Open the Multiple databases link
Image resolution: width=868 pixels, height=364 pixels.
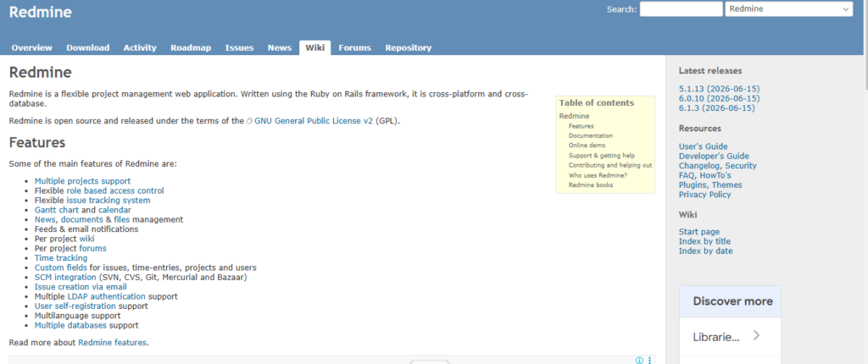tap(70, 325)
